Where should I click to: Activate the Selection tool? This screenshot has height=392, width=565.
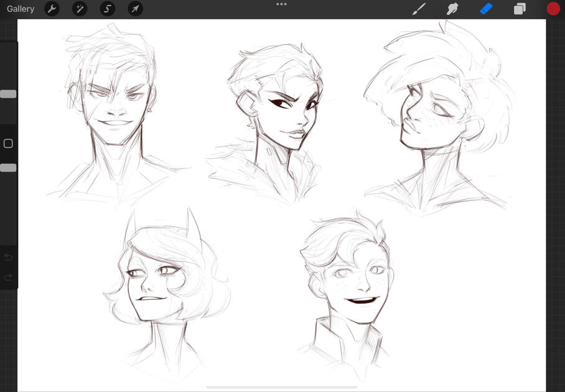click(x=108, y=9)
